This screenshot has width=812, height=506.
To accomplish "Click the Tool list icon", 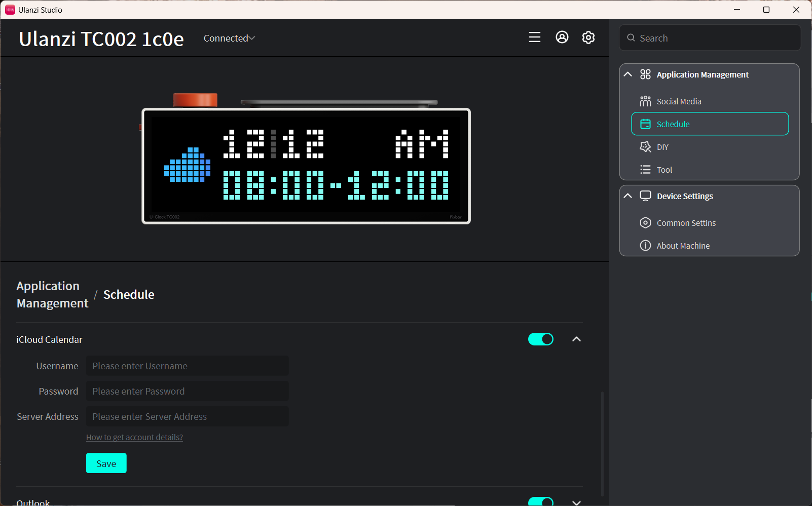I will pos(645,170).
